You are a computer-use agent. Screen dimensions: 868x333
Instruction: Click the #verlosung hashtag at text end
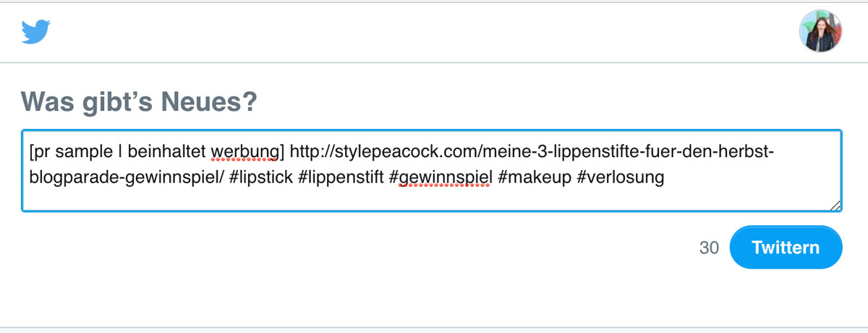tap(619, 177)
